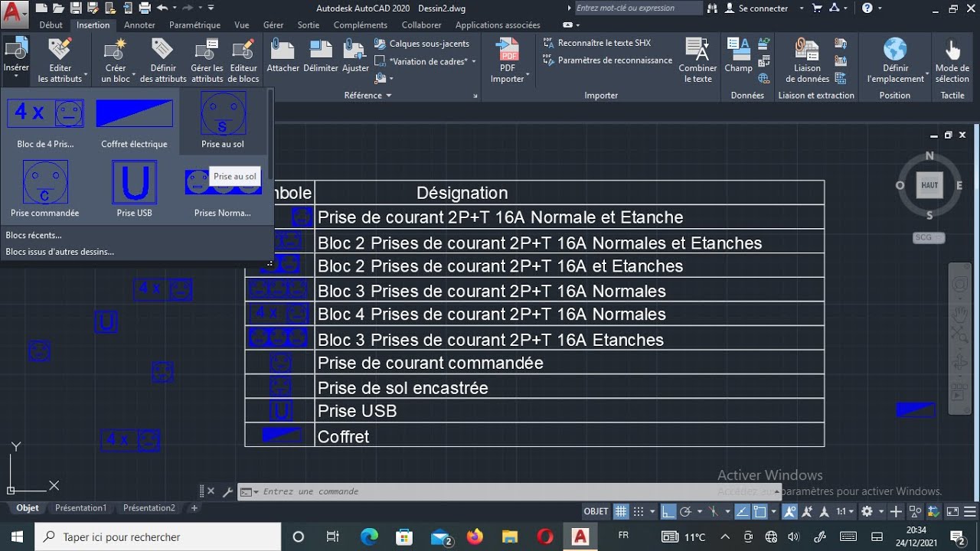
Task: Click the Undo arrow
Action: tap(162, 8)
